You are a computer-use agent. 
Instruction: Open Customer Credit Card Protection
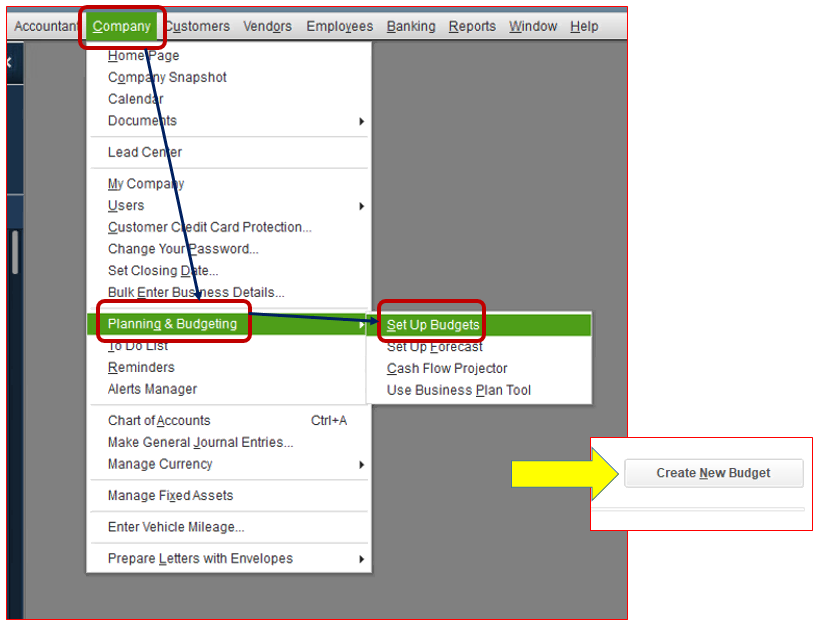click(229, 227)
